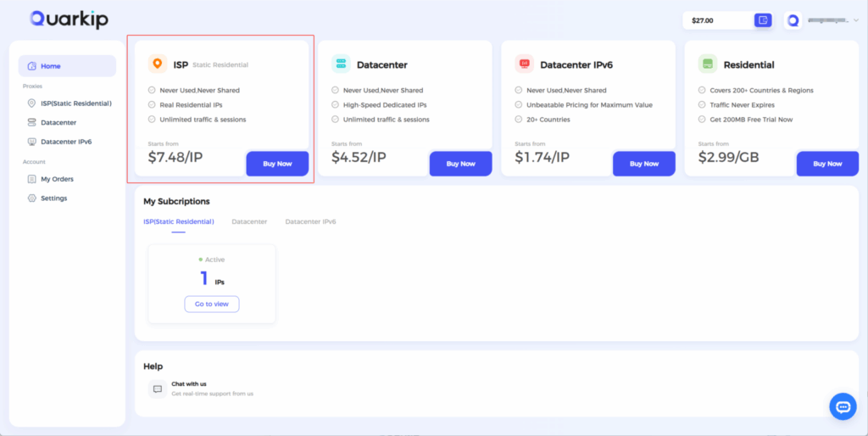Click the orange ISP card icon

(158, 64)
